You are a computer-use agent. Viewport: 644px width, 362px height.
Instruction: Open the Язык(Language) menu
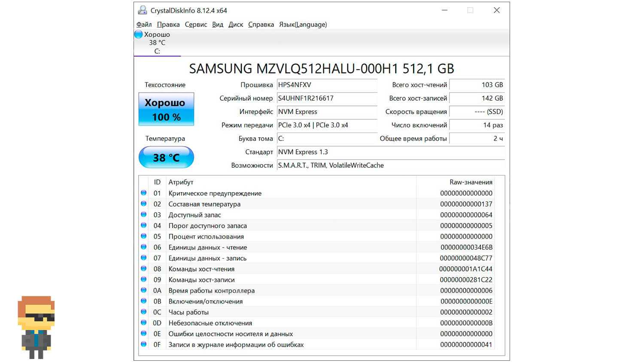303,24
